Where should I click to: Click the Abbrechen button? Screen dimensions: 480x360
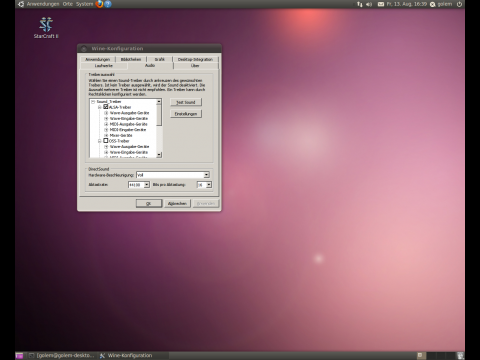[x=177, y=203]
